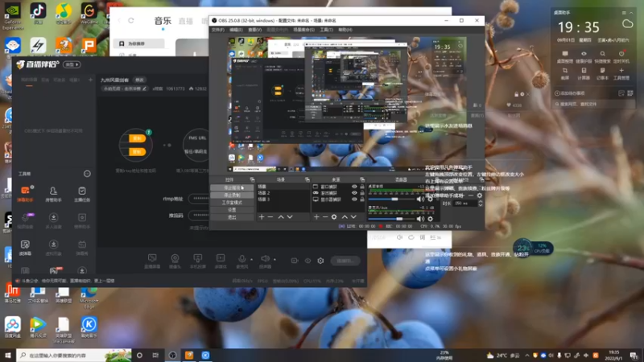Open OBS 文件(F) menu
Screen dimensions: 644x362
click(x=217, y=30)
